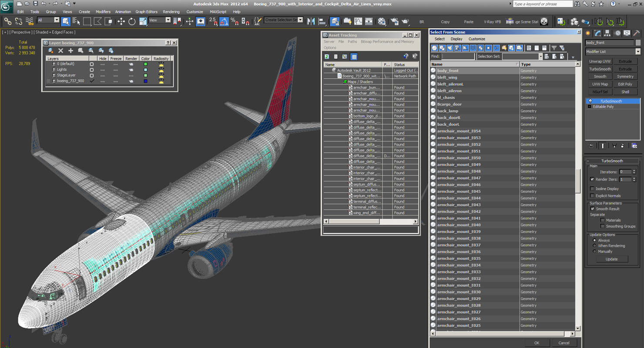Enable Isoline Display checkbox
This screenshot has width=644, height=348.
point(592,189)
